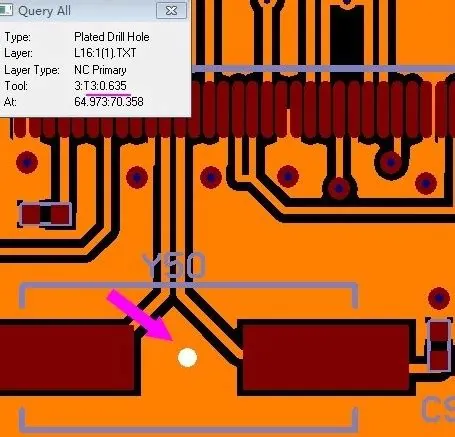
Task: Select the white plated drill hole
Action: click(187, 357)
